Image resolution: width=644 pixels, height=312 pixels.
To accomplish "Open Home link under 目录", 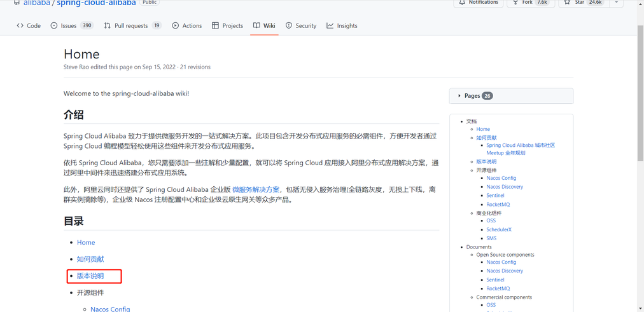I will click(x=86, y=242).
